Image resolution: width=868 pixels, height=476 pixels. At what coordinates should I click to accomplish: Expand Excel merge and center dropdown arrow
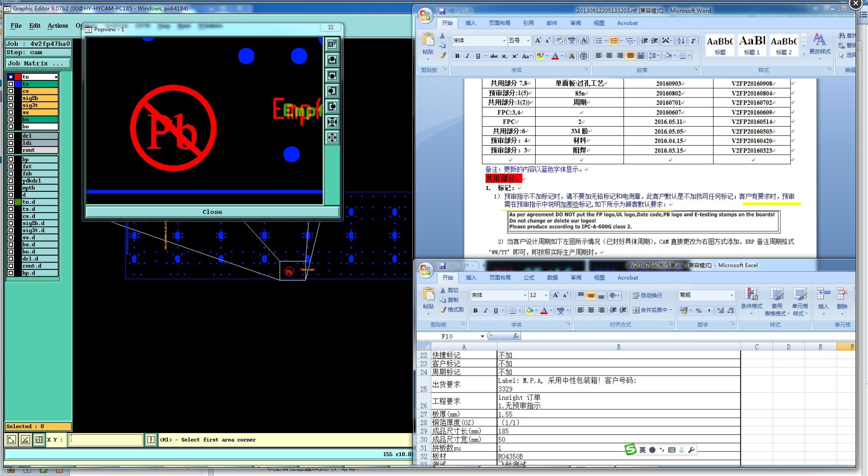(671, 310)
